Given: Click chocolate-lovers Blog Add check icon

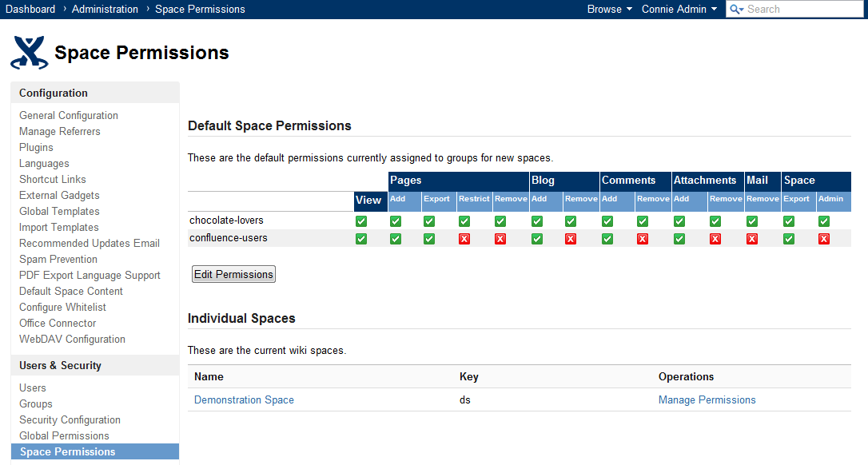Looking at the screenshot, I should click(537, 221).
